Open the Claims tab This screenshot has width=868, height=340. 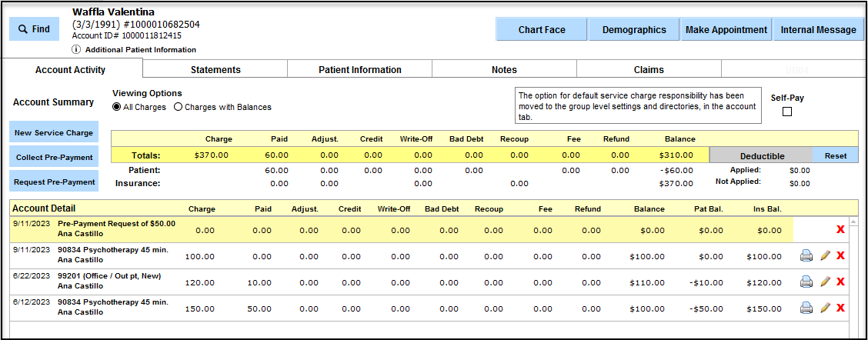(x=648, y=70)
